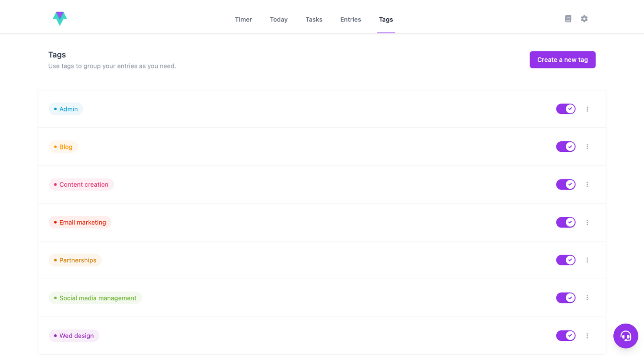Go to the Entries tab
Screen dimensions: 644x362
tap(350, 20)
